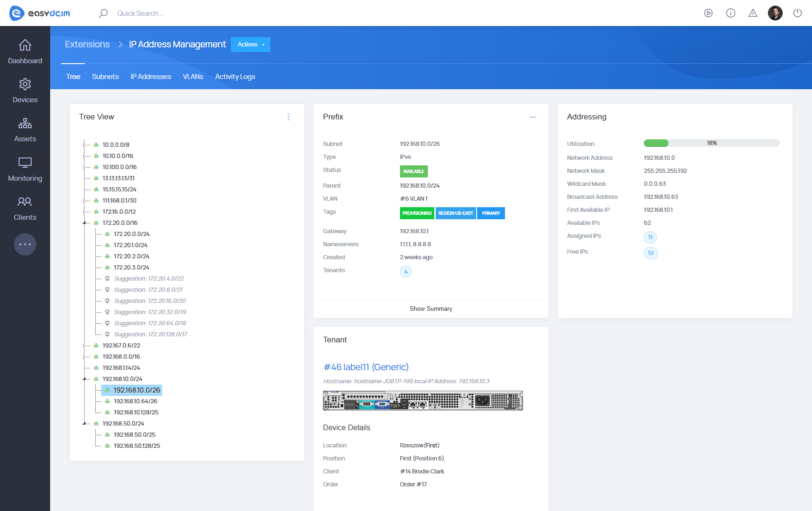Open the Actions dropdown
812x511 pixels.
pos(250,45)
